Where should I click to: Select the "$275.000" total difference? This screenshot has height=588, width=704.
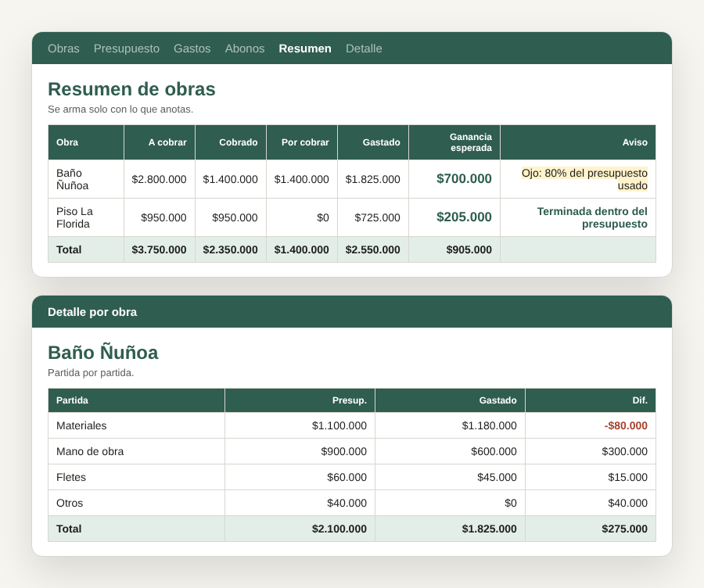[x=624, y=529]
